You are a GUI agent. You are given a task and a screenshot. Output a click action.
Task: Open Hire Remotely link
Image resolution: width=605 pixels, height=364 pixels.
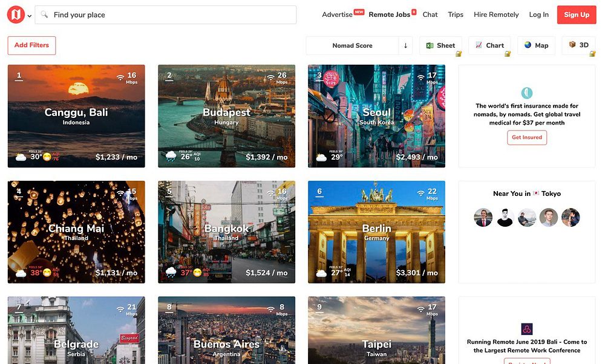click(496, 15)
